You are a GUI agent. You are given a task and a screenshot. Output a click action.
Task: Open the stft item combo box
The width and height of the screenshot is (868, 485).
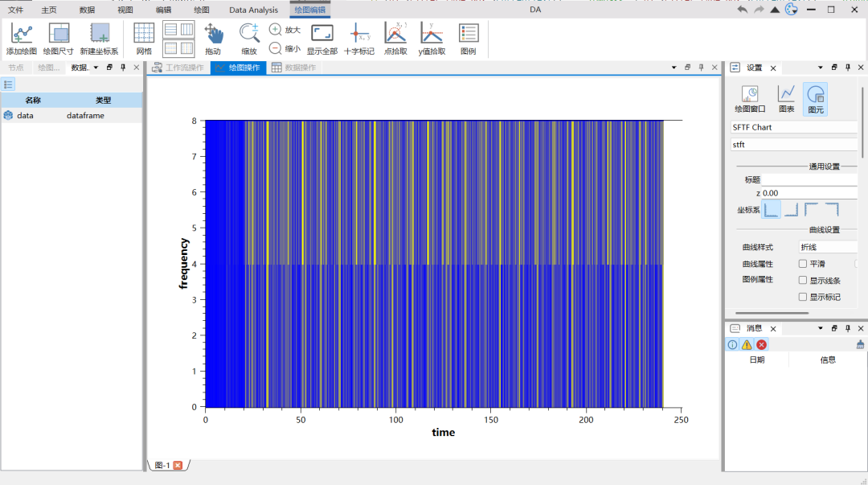click(x=794, y=144)
